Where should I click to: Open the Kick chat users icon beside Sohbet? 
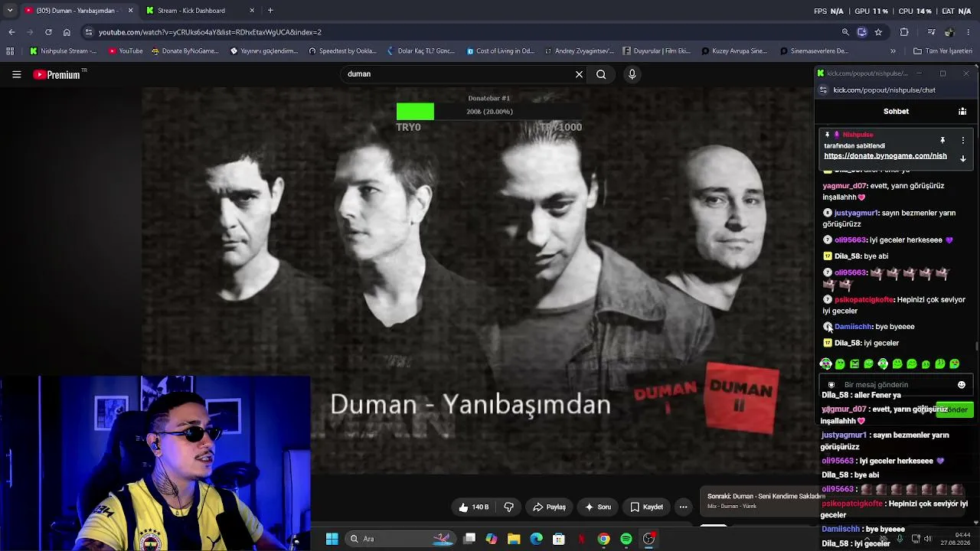click(x=962, y=112)
